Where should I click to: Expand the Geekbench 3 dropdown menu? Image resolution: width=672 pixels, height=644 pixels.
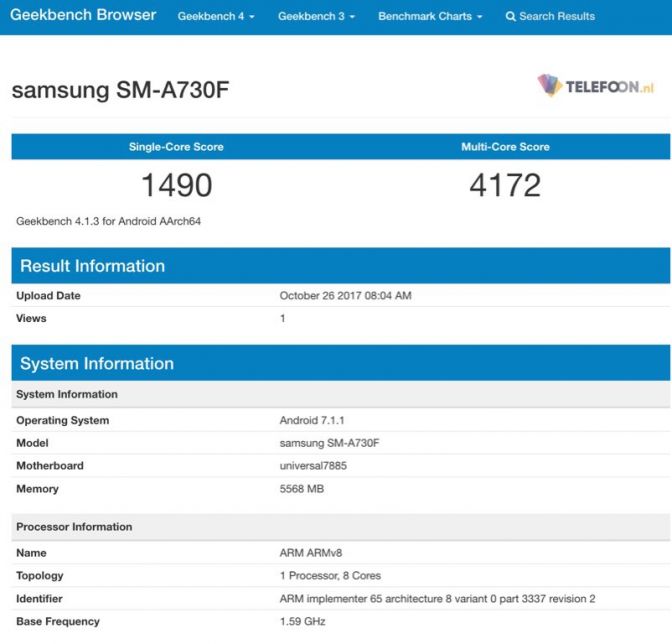[316, 17]
